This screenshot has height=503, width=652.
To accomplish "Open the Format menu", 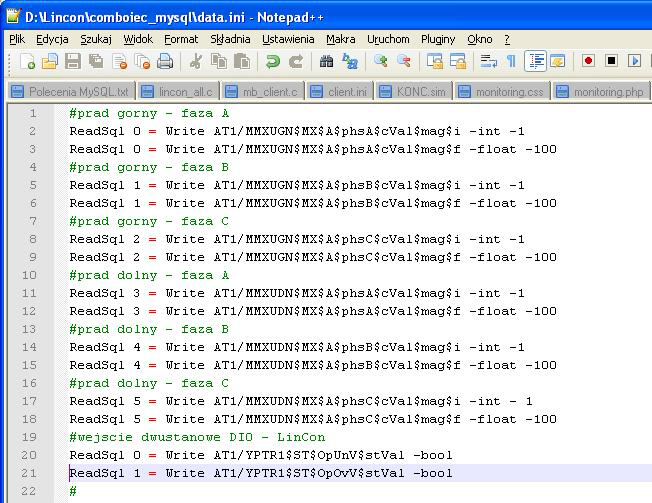I will tap(181, 39).
